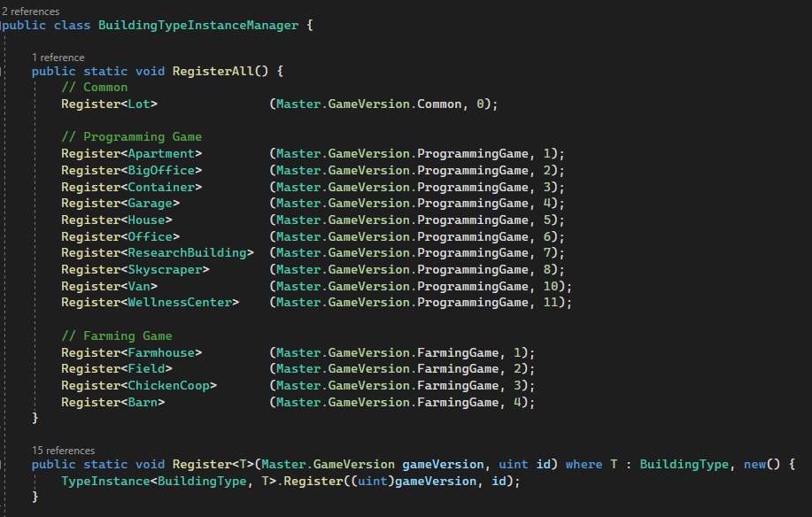Open the '15 references' CodeLens link
Image resolution: width=812 pixels, height=517 pixels.
[x=63, y=451]
